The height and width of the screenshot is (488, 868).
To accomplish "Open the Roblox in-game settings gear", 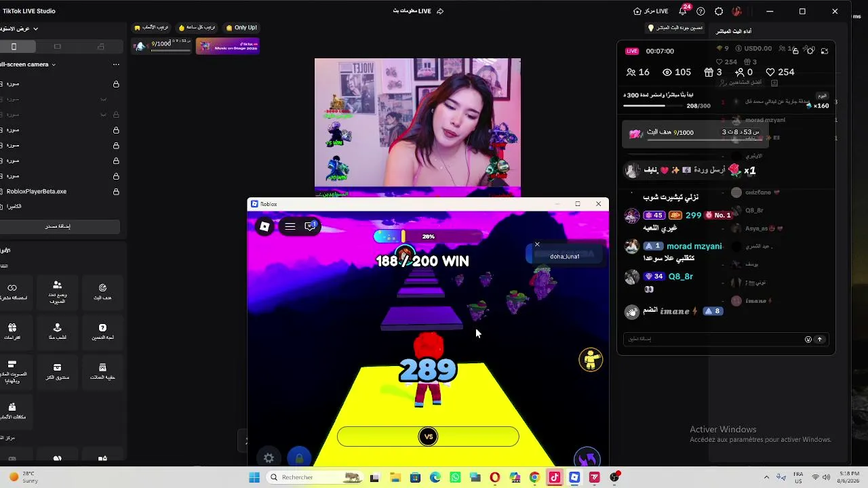I will coord(269,458).
